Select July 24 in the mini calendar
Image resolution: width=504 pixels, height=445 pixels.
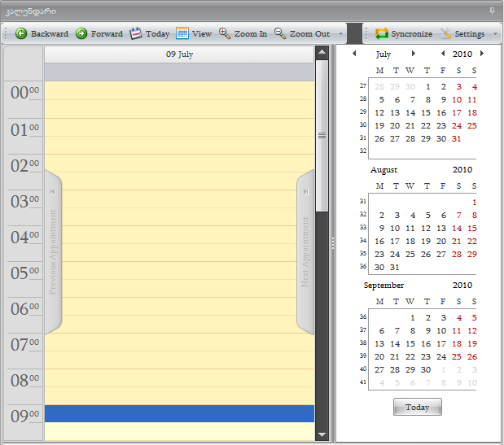click(457, 126)
